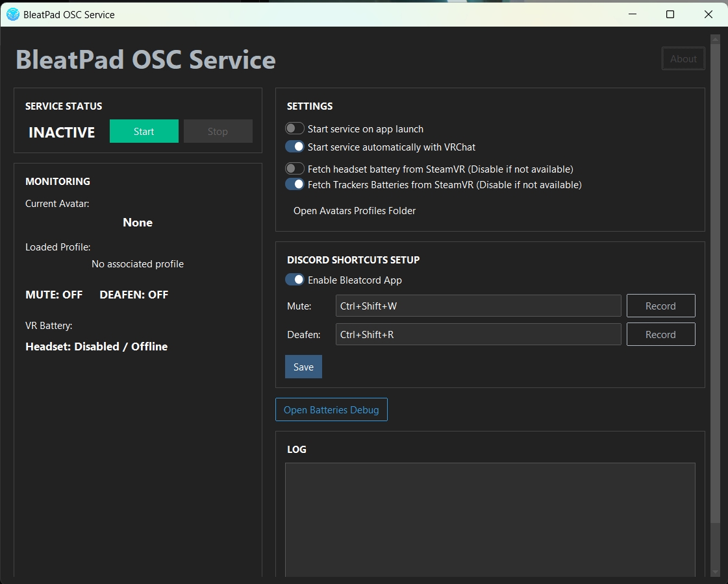Toggle Enable Bleatcord App switch
The image size is (728, 584).
(x=295, y=280)
